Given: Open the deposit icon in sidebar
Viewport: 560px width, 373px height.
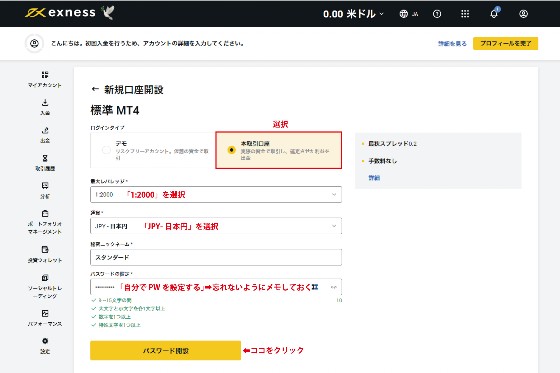Looking at the screenshot, I should (45, 103).
